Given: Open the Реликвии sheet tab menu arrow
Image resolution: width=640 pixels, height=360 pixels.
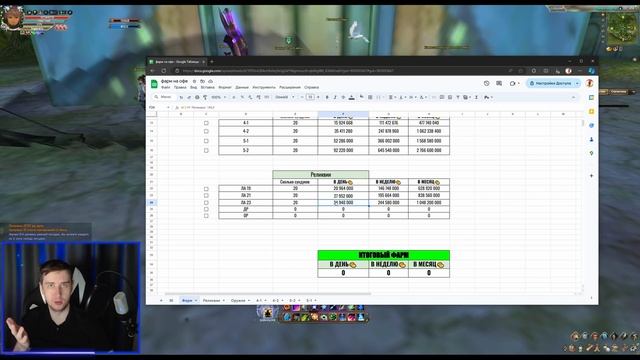Looking at the screenshot, I should (x=224, y=300).
